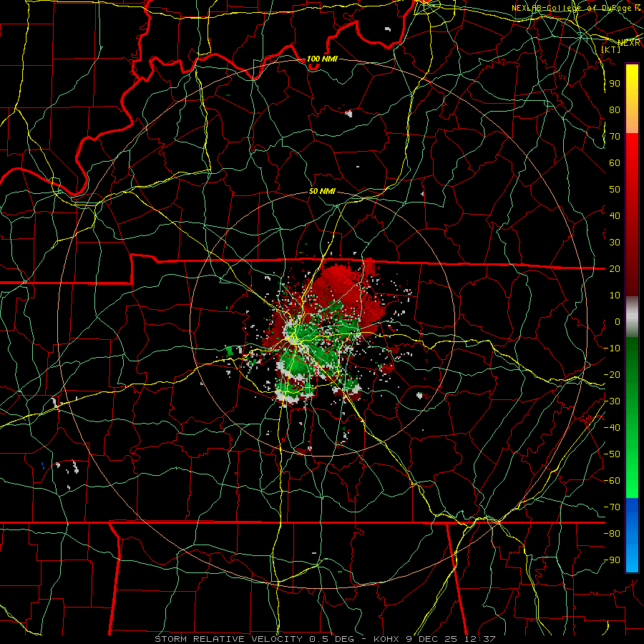Screen dimensions: 644x644
Task: Click the "70" value on the velocity scale
Action: (615, 137)
